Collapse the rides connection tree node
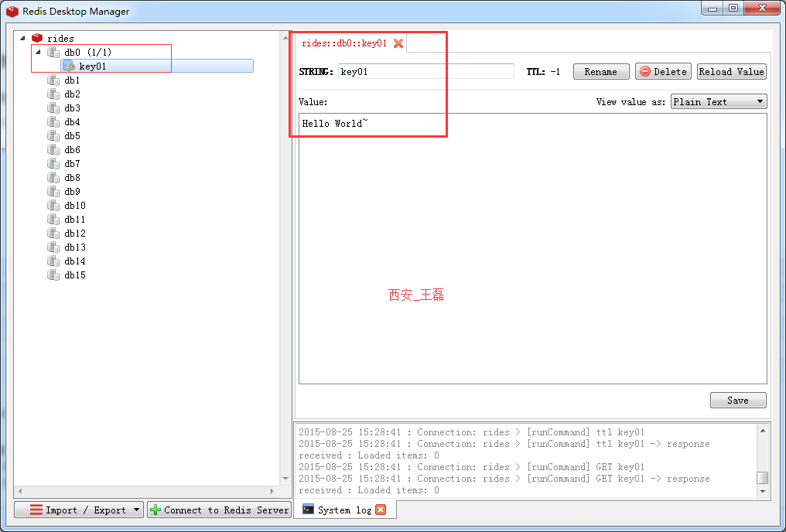 tap(22, 38)
